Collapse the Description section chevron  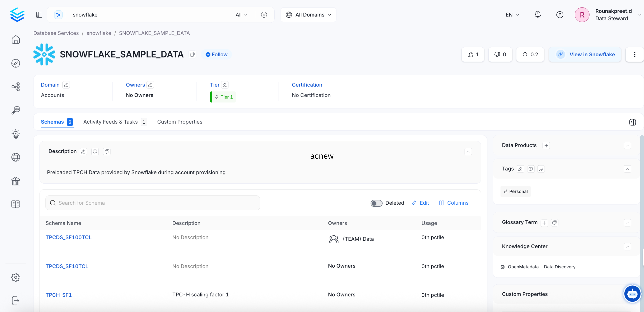[x=468, y=151]
